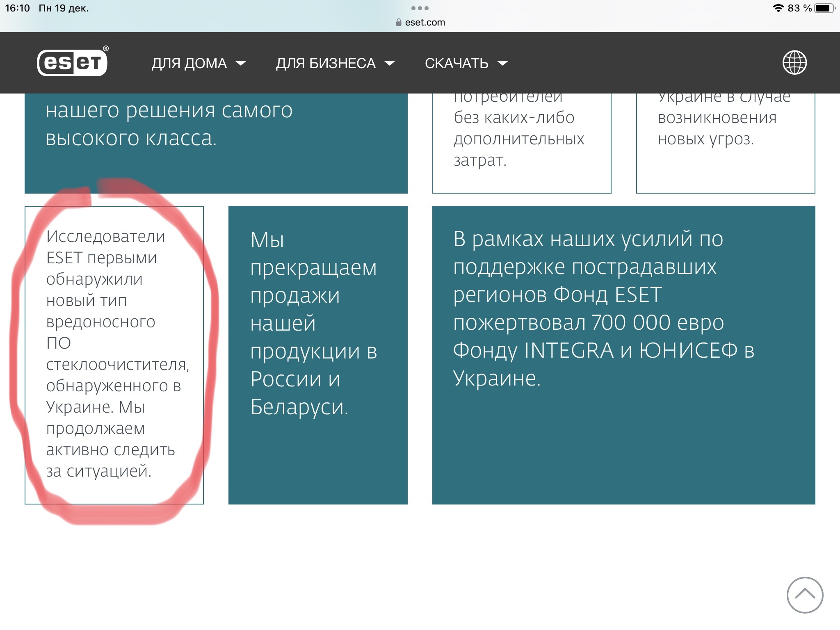Expand the ДЛЯ БИЗНЕСА dropdown arrow
Viewport: 840px width, 630px height.
(390, 63)
